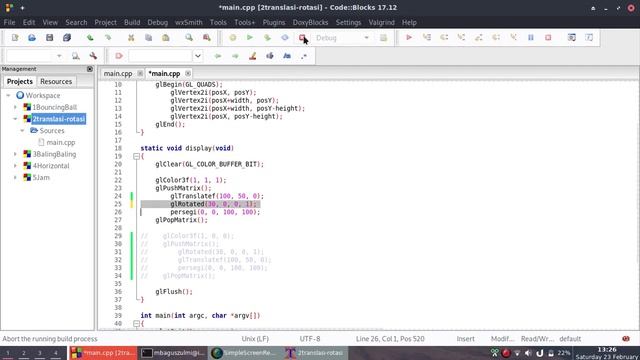Click the wrench settings icon in toolbar
This screenshot has width=640, height=360.
pyautogui.click(x=93, y=56)
